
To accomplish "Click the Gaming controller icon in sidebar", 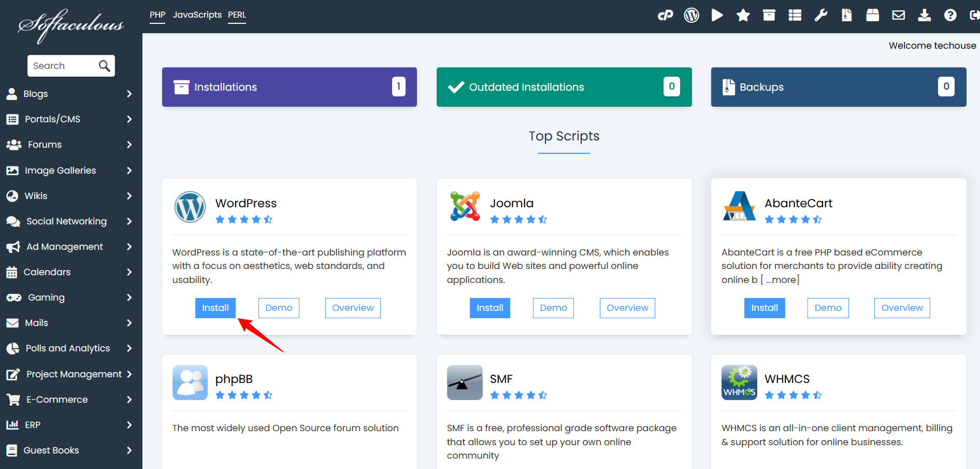I will click(13, 297).
